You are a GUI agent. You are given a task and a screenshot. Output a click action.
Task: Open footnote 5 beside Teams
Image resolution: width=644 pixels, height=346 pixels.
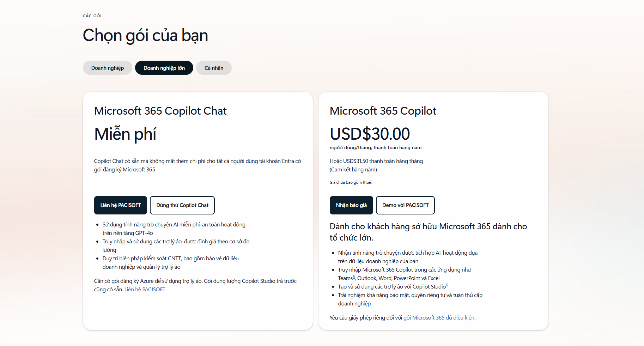point(354,277)
